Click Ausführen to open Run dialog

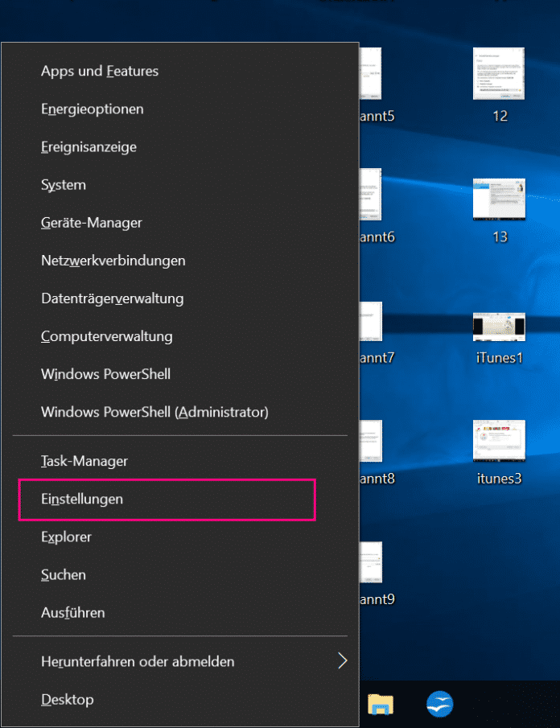click(x=73, y=613)
